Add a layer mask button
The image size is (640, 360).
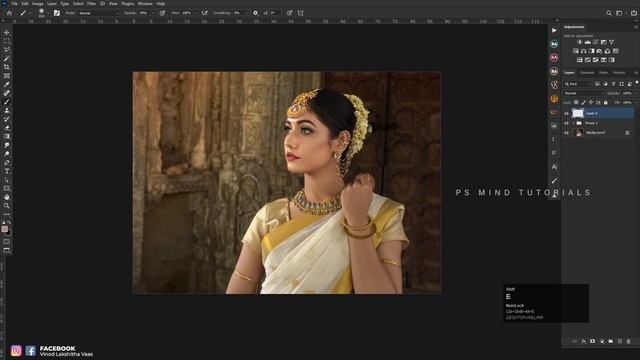tap(593, 341)
